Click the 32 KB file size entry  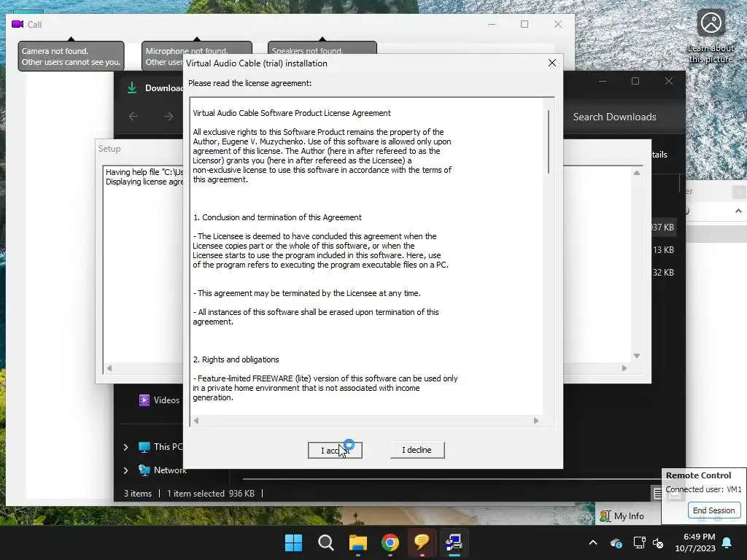point(663,273)
